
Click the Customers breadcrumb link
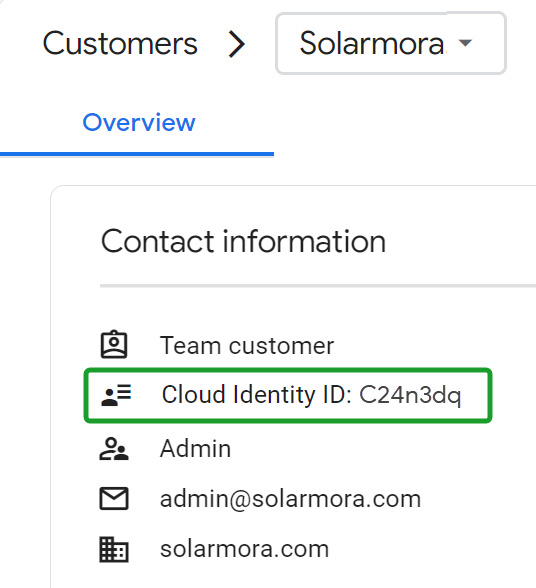point(120,44)
